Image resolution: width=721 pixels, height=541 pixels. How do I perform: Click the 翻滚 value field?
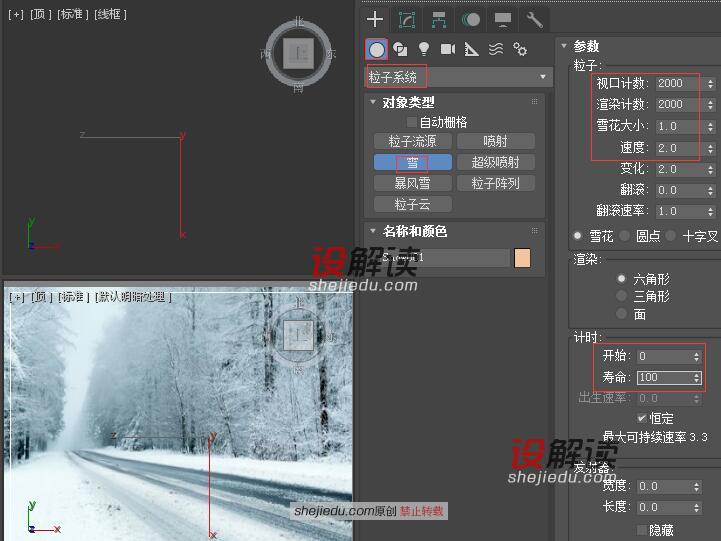coord(679,190)
